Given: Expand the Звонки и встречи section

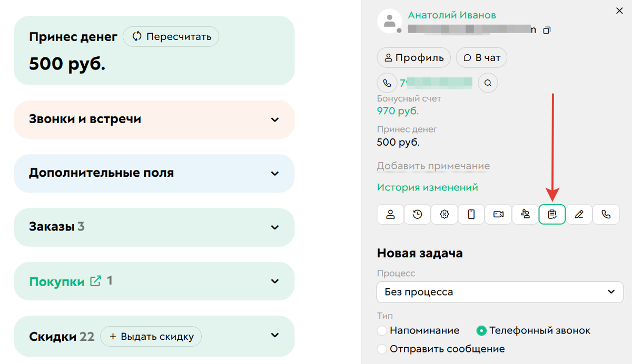Looking at the screenshot, I should coord(154,119).
